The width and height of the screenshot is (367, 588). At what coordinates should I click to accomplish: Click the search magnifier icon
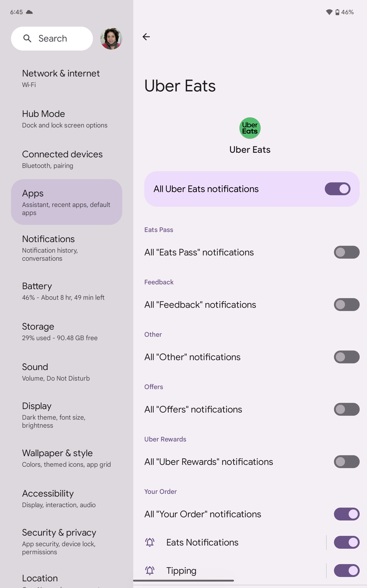[27, 38]
